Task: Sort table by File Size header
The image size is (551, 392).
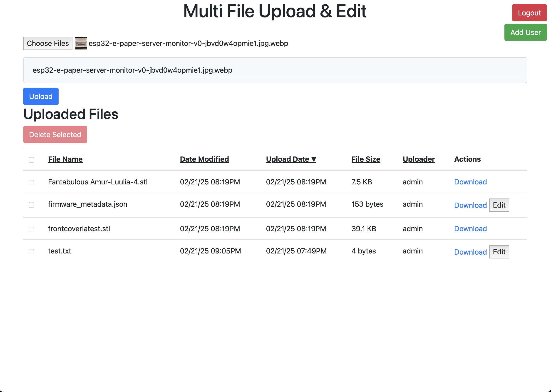Action: pos(366,159)
